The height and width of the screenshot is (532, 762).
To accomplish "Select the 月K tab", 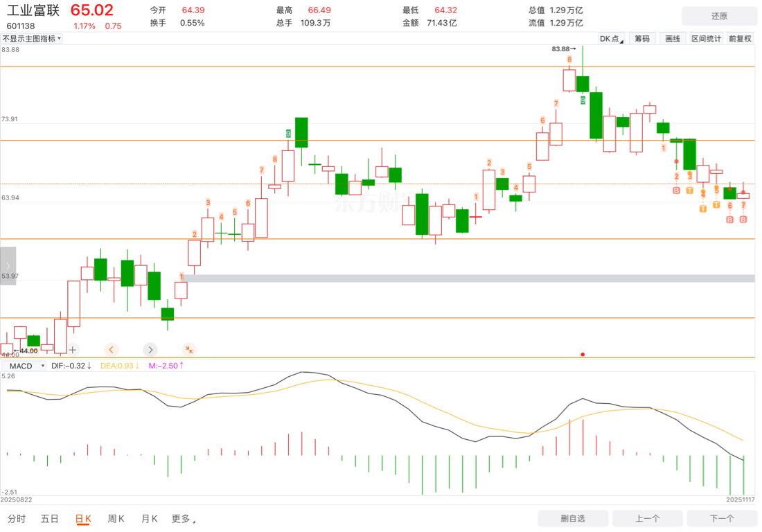I will click(x=149, y=519).
